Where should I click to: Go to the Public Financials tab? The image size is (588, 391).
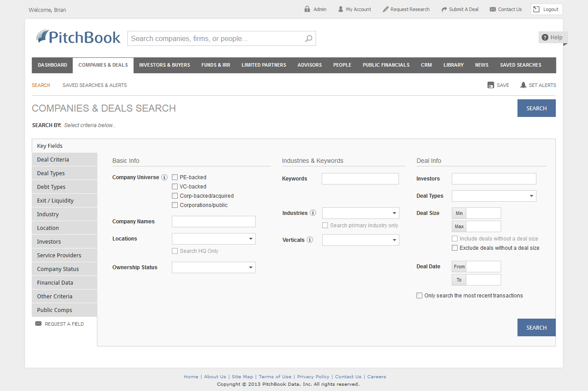386,65
